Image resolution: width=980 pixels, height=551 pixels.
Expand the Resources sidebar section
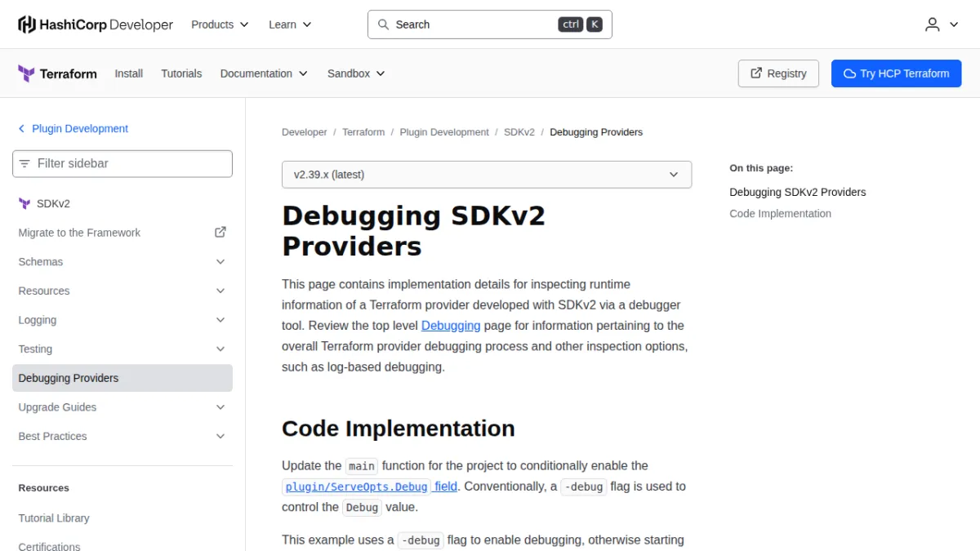click(122, 291)
